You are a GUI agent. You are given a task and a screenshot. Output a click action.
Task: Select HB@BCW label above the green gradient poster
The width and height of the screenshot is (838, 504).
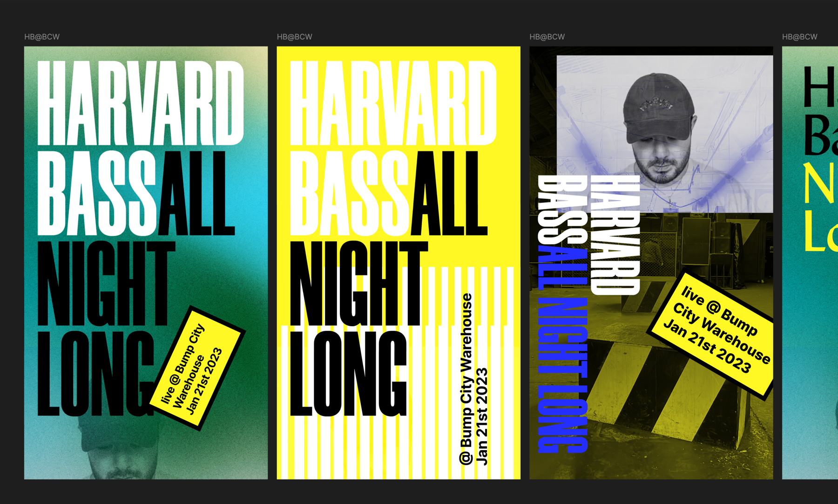42,37
